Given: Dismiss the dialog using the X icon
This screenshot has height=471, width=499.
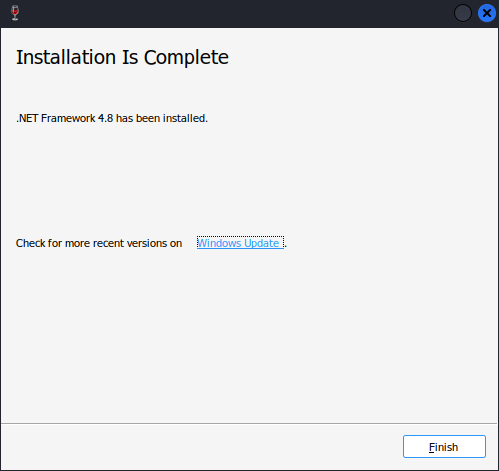Looking at the screenshot, I should 487,13.
